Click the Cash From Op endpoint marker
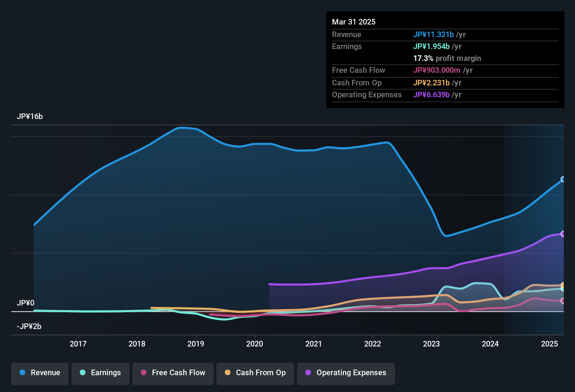Image resolution: width=575 pixels, height=392 pixels. point(563,285)
